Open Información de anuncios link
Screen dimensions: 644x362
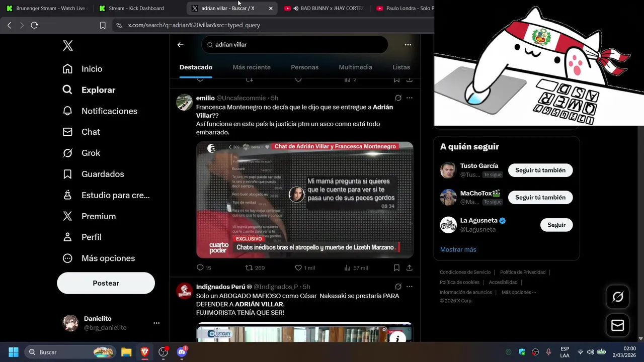coord(466,293)
